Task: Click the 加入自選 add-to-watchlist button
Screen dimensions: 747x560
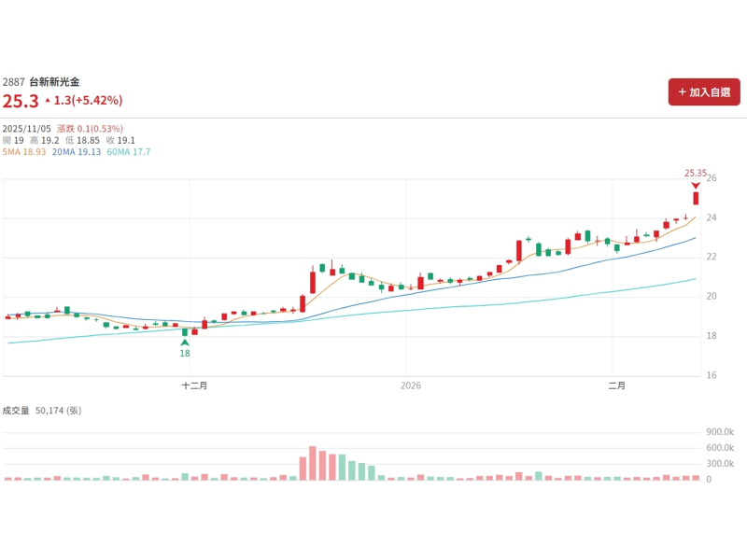Action: point(704,91)
